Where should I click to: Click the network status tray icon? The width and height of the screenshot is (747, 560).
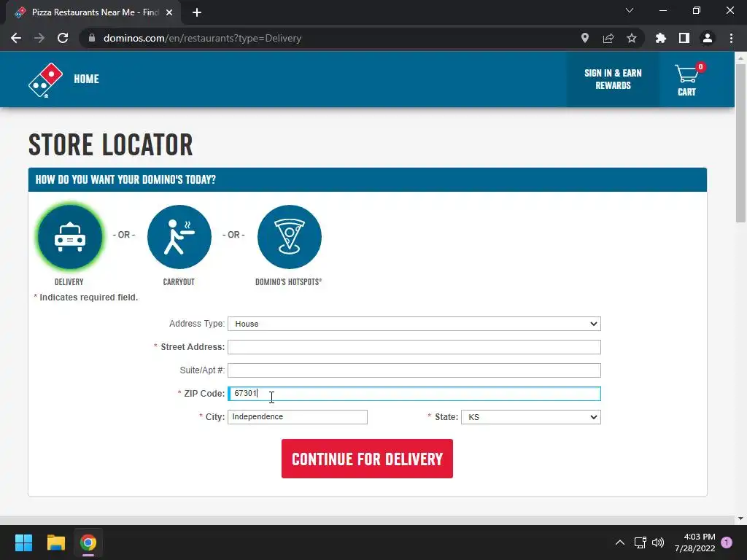click(640, 542)
